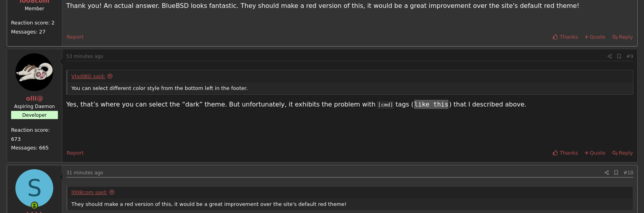Click the "VladiBG said:" quote link
The width and height of the screenshot is (644, 213).
click(x=88, y=77)
